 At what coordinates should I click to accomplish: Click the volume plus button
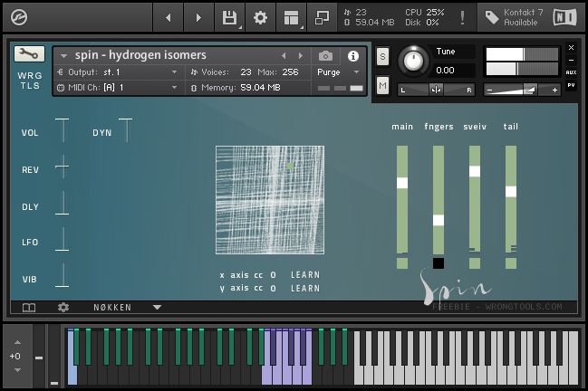[554, 90]
